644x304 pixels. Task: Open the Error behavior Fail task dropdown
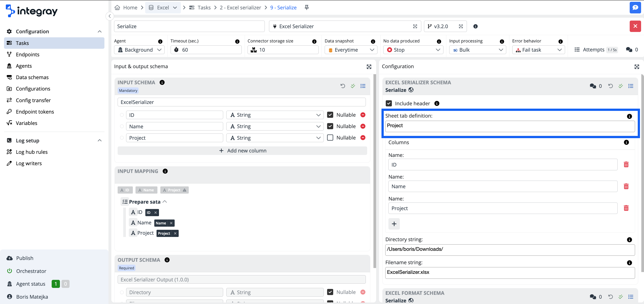point(538,50)
